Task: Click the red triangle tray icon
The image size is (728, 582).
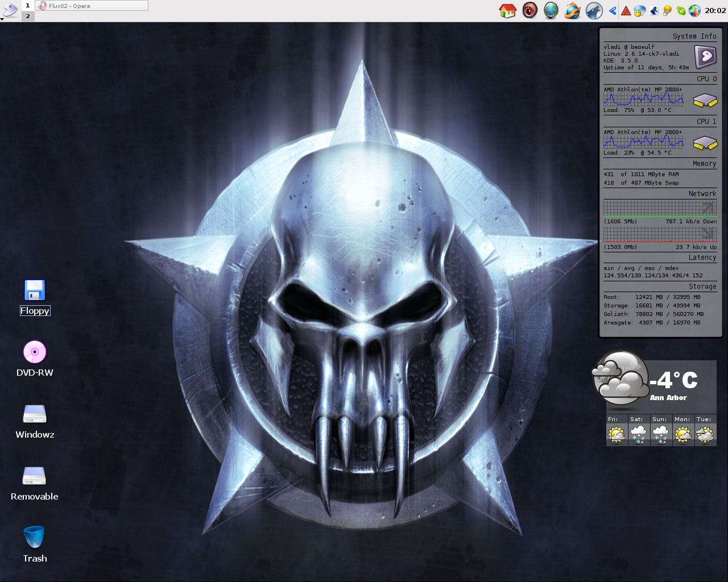Action: [626, 11]
